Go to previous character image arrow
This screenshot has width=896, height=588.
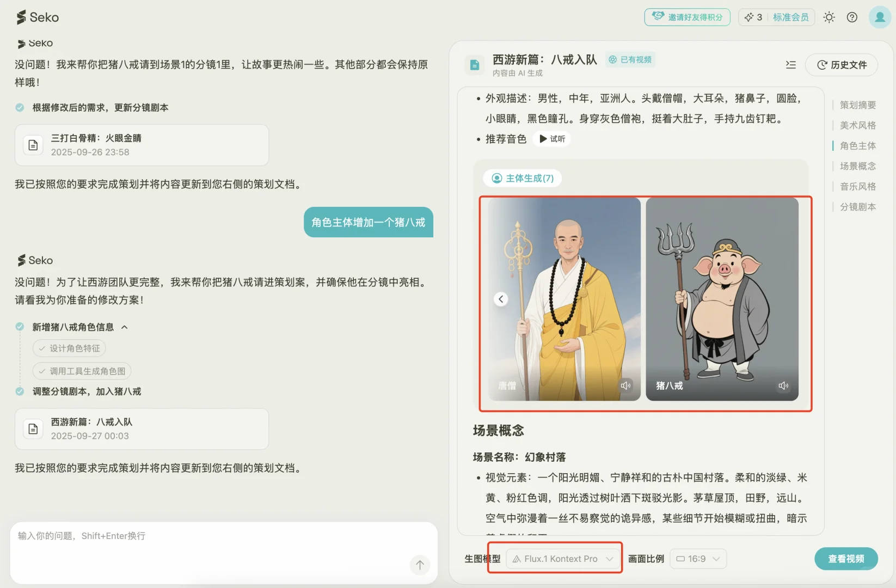(x=501, y=299)
